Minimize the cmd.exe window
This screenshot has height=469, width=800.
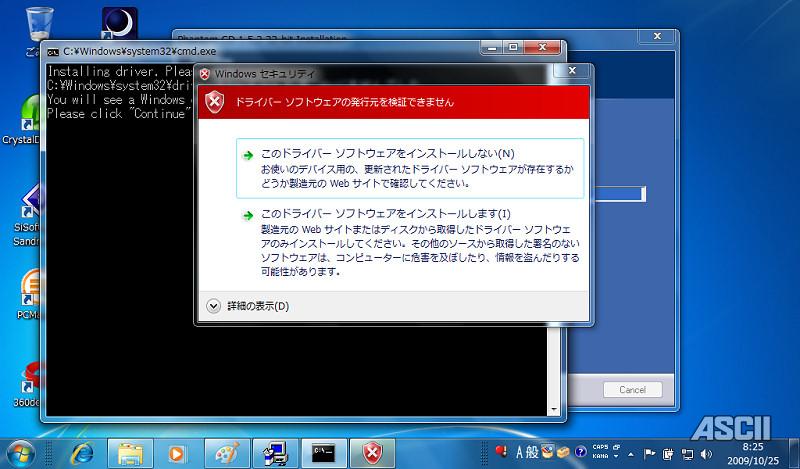pos(492,47)
